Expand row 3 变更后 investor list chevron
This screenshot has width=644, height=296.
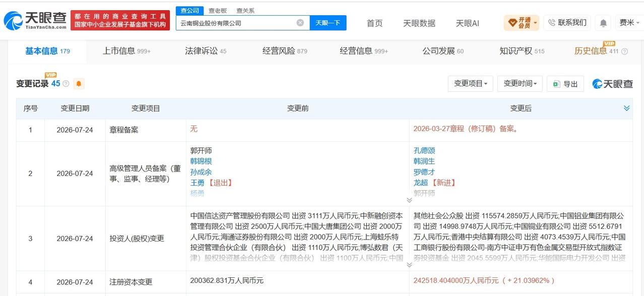coord(409,265)
